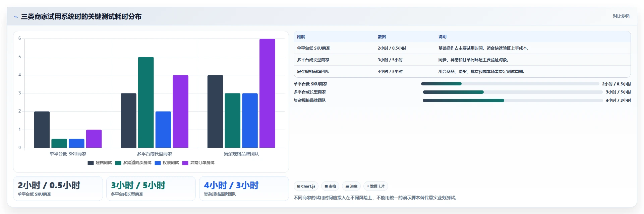Screen dimensions: 644x214
Task: Click the 表格 tag chip
Action: pos(330,186)
